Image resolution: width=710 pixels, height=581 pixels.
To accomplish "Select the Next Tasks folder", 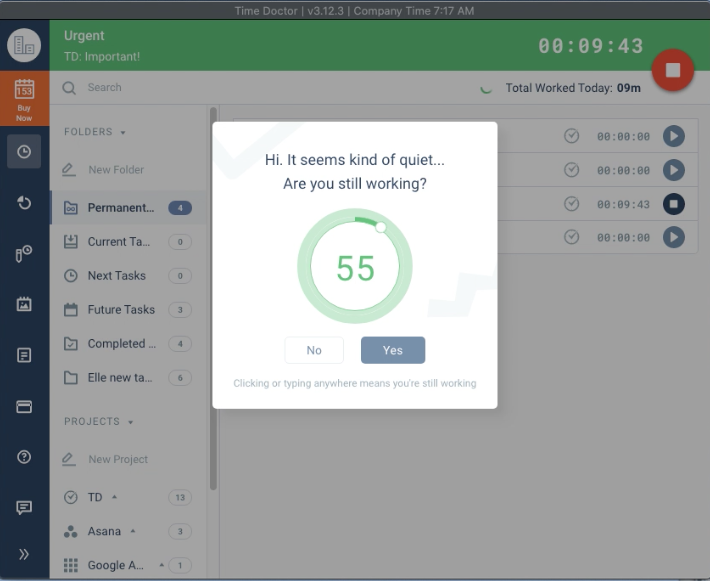I will coord(128,276).
